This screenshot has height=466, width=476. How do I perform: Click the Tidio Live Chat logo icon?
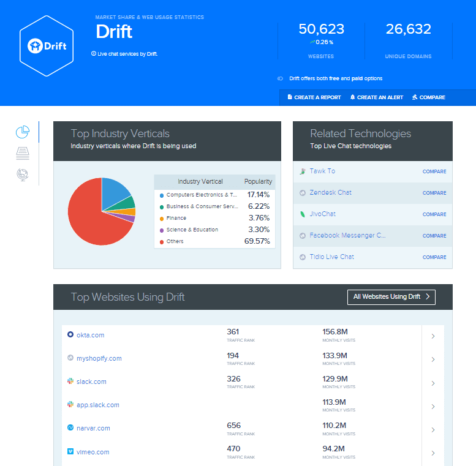[x=303, y=257]
